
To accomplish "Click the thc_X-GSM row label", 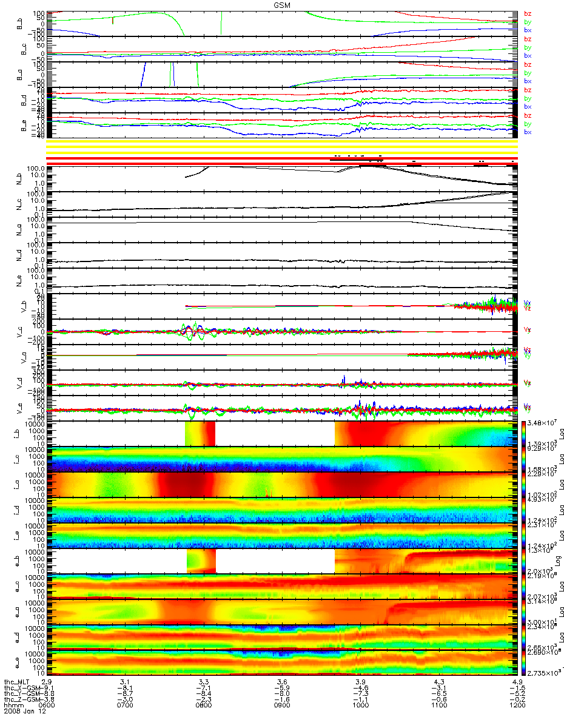I will click(22, 689).
